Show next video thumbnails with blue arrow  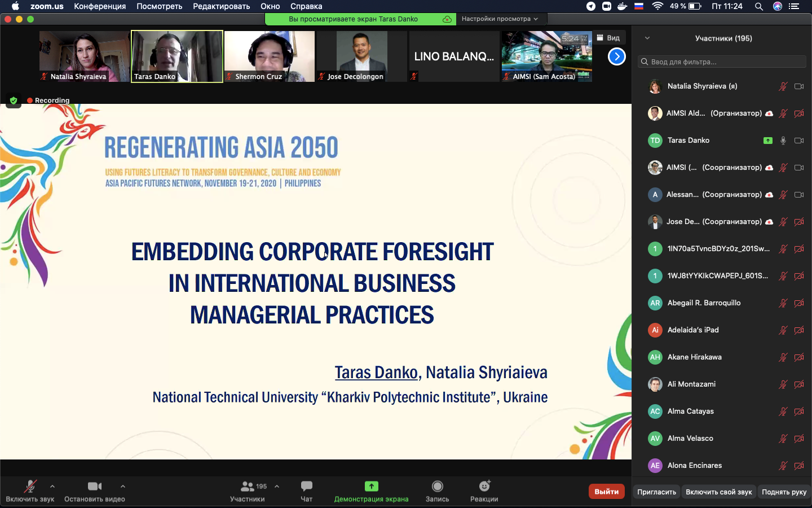tap(617, 56)
